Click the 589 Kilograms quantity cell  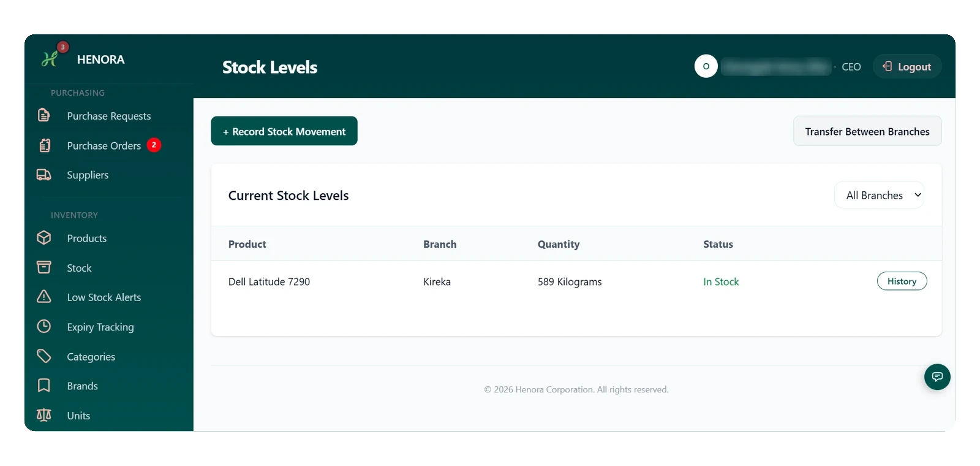coord(570,281)
